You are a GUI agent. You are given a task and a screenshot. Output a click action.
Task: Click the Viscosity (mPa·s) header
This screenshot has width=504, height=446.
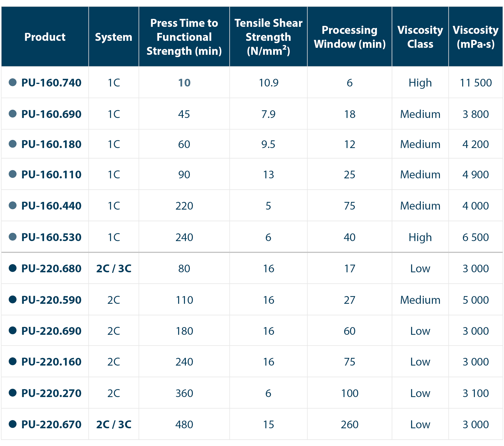476,37
